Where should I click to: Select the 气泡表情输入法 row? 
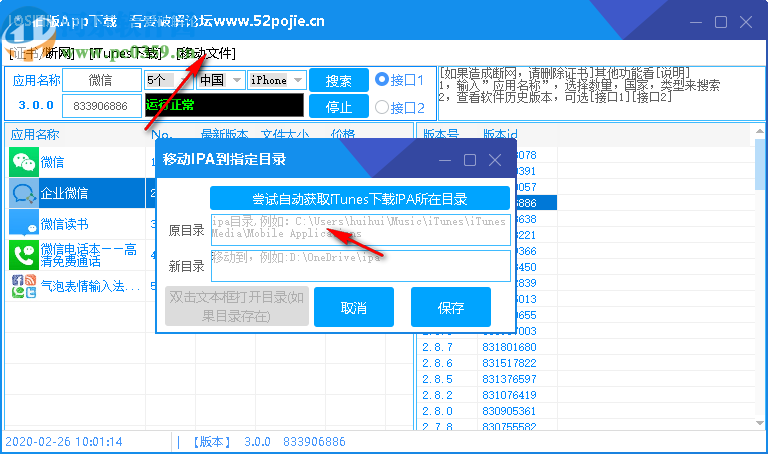pos(81,286)
